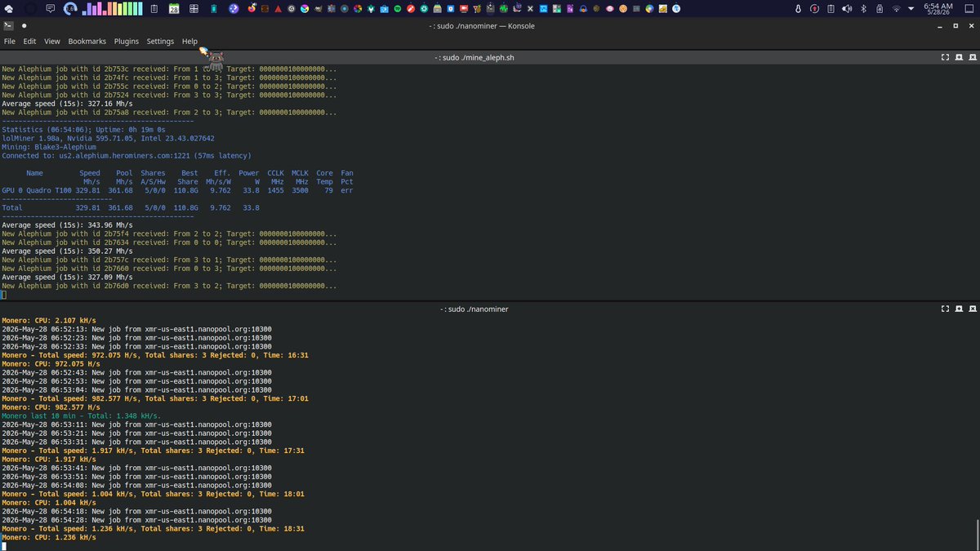Open the Edit menu
The width and height of the screenshot is (980, 551).
pyautogui.click(x=29, y=41)
